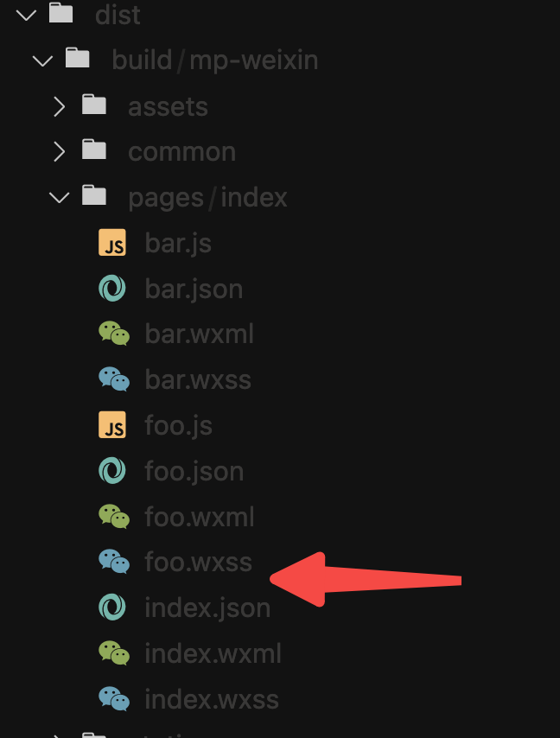The image size is (560, 738).
Task: Select the assets folder label
Action: (x=168, y=107)
